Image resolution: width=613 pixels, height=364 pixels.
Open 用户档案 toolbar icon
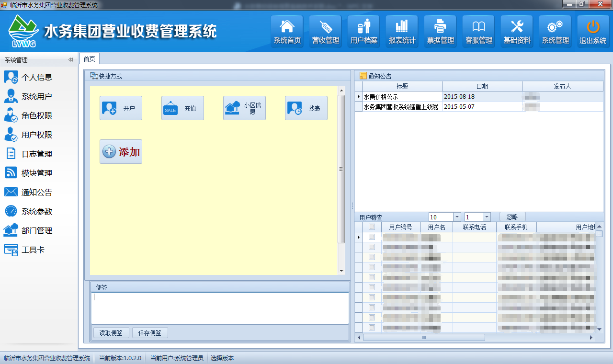point(364,32)
